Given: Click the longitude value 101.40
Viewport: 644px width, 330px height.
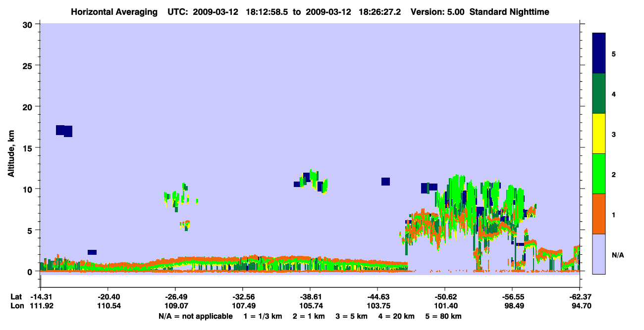Looking at the screenshot, I should point(445,306).
